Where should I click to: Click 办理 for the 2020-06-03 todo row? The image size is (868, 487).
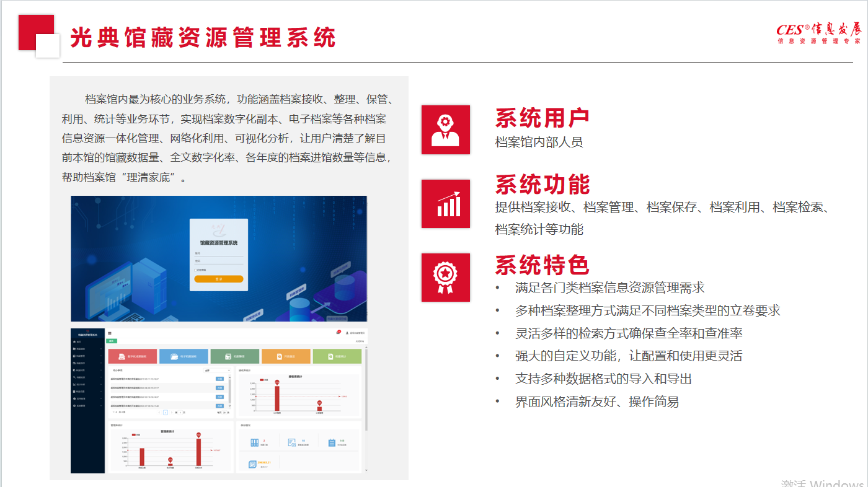(x=219, y=388)
